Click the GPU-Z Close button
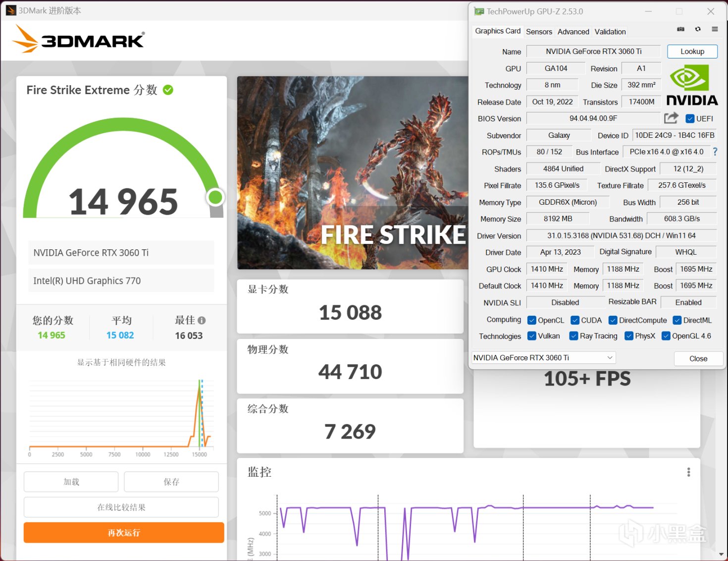Viewport: 728px width, 561px height. tap(698, 359)
